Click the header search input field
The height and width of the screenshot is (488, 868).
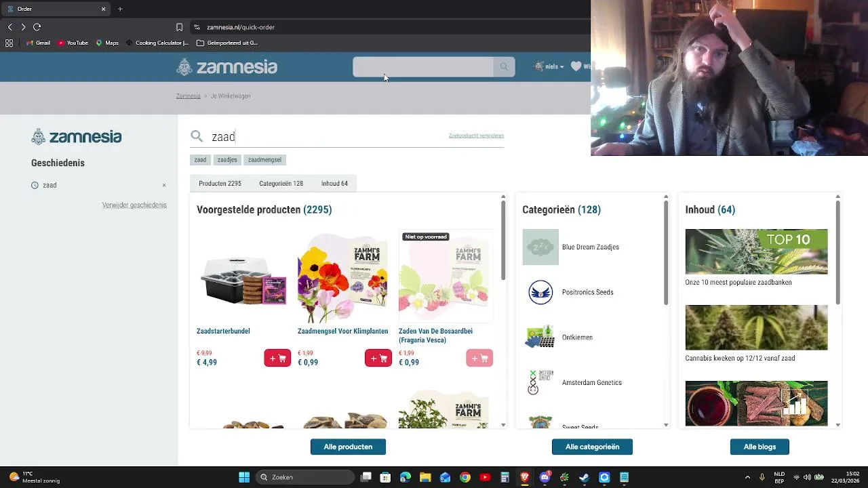pos(423,66)
